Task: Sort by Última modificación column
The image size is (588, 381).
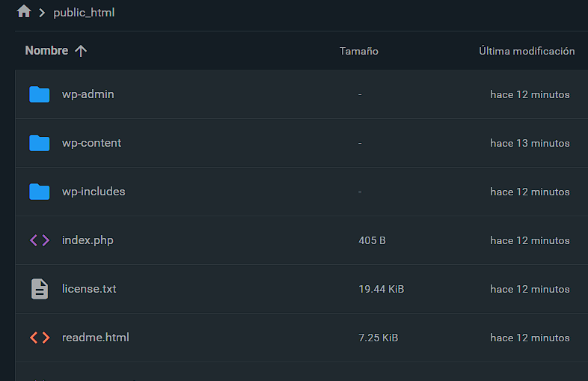Action: (527, 51)
